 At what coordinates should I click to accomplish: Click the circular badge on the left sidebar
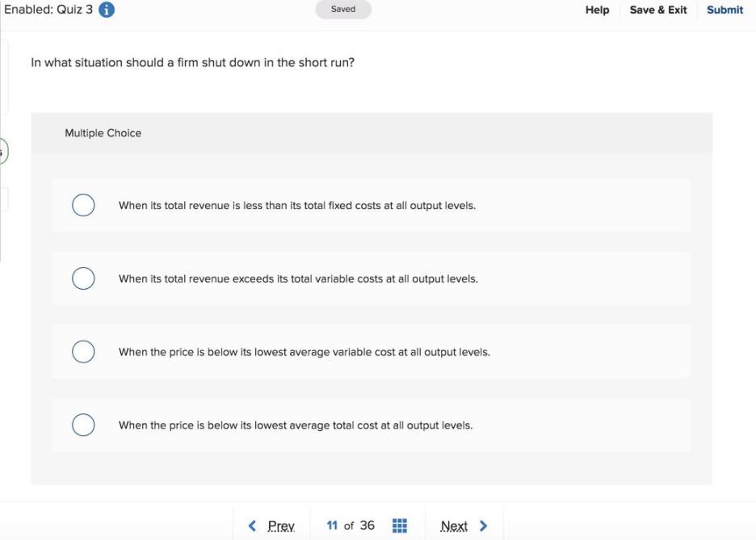pos(3,150)
